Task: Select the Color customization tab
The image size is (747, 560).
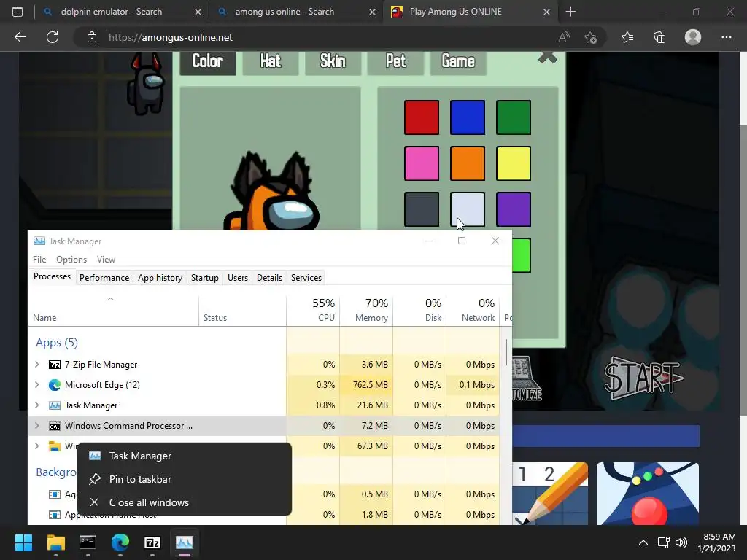Action: (x=208, y=62)
